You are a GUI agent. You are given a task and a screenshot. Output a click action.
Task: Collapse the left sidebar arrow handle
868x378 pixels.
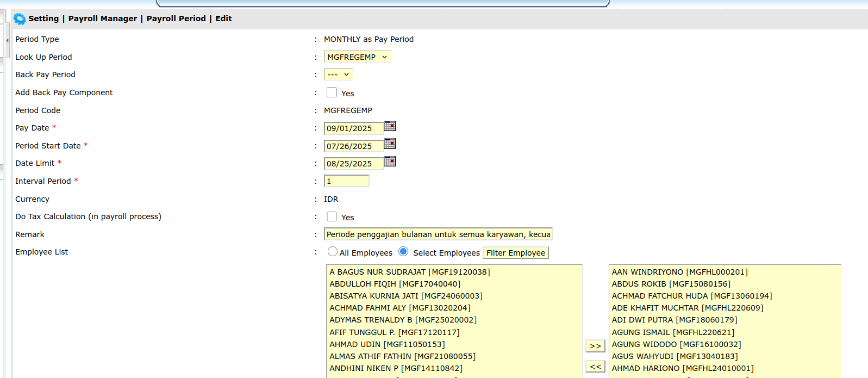[x=7, y=41]
